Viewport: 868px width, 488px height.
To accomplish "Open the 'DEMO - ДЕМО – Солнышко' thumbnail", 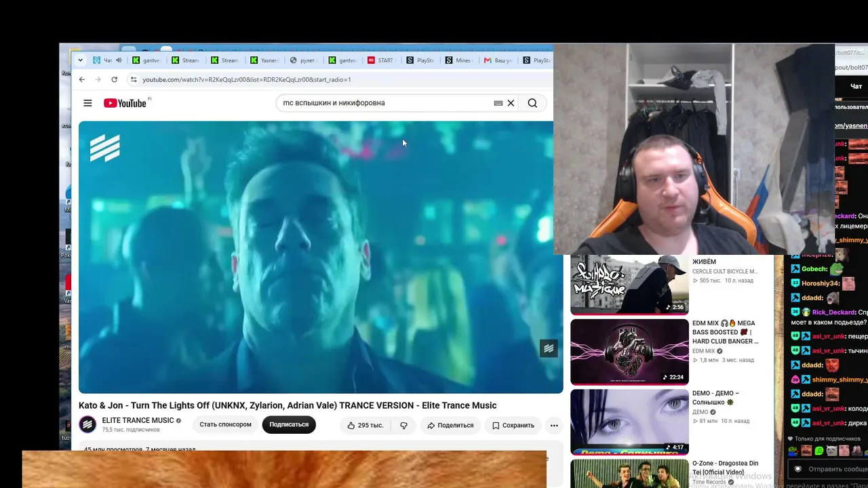I will coord(629,422).
